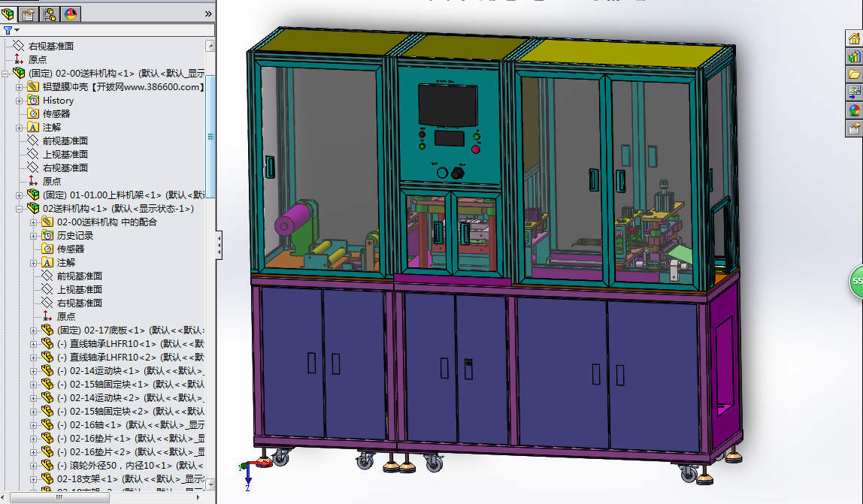Click the tree panel scroll down arrow

(x=210, y=484)
